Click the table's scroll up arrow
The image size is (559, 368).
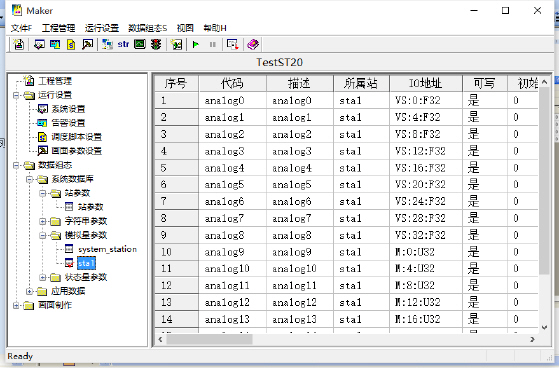544,82
